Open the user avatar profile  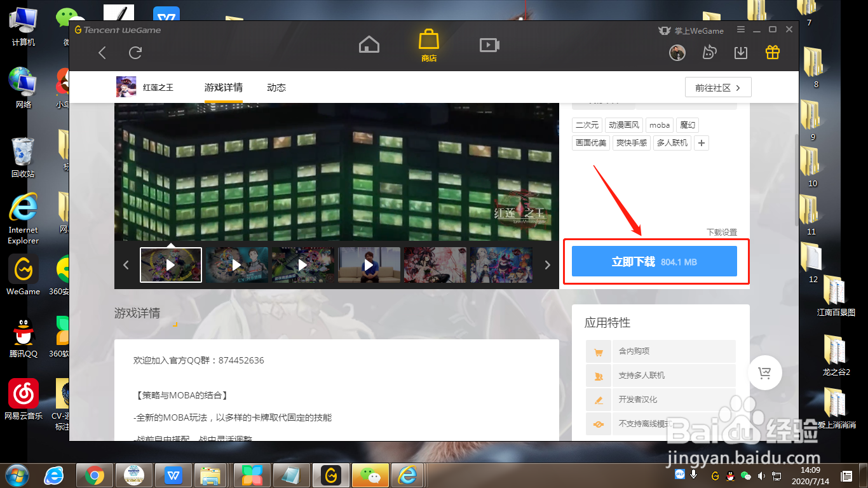point(677,53)
